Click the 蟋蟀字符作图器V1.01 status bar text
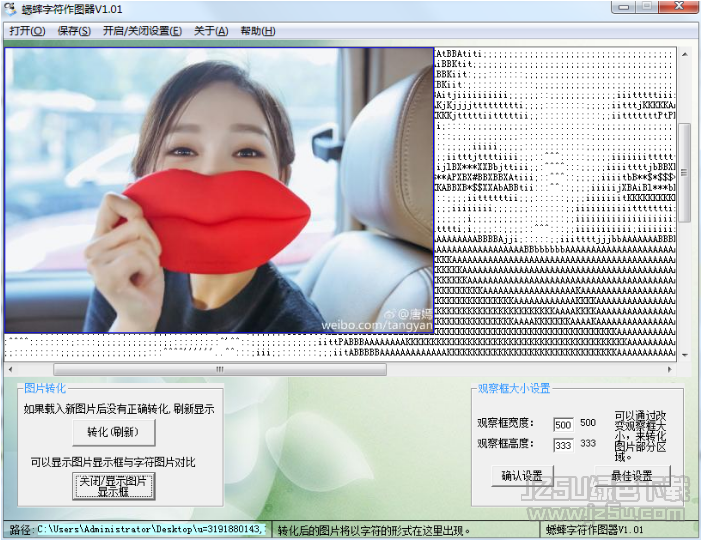Screen dimensions: 703x540 click(x=595, y=530)
